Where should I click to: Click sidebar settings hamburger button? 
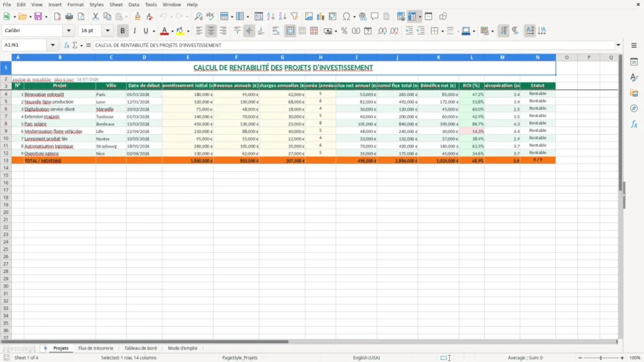pyautogui.click(x=634, y=45)
